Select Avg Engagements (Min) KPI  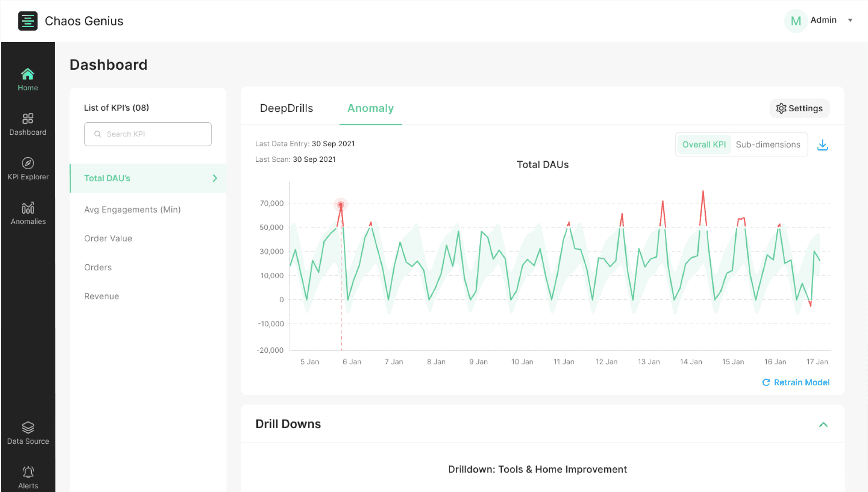coord(132,209)
